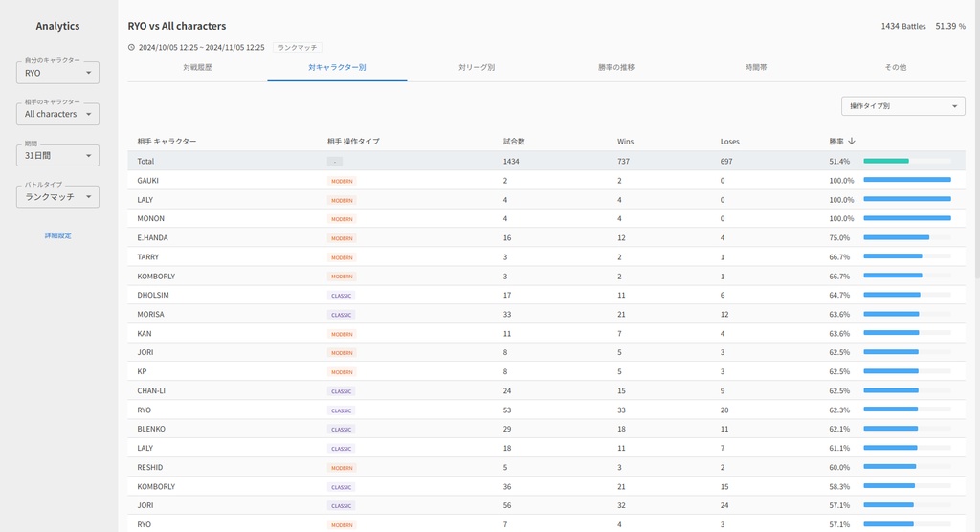980x532 pixels.
Task: Expand the 操作タイプ別 filter dropdown
Action: [902, 106]
